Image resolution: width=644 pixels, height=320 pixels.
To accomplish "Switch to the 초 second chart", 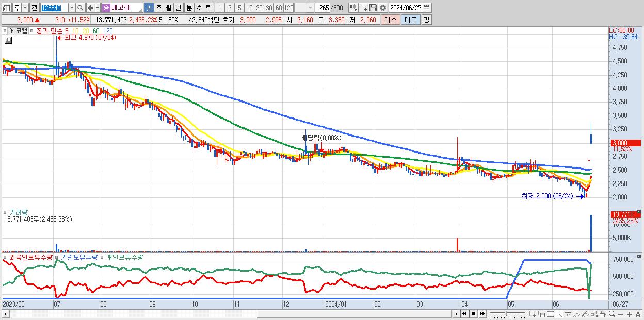I will pos(199,8).
